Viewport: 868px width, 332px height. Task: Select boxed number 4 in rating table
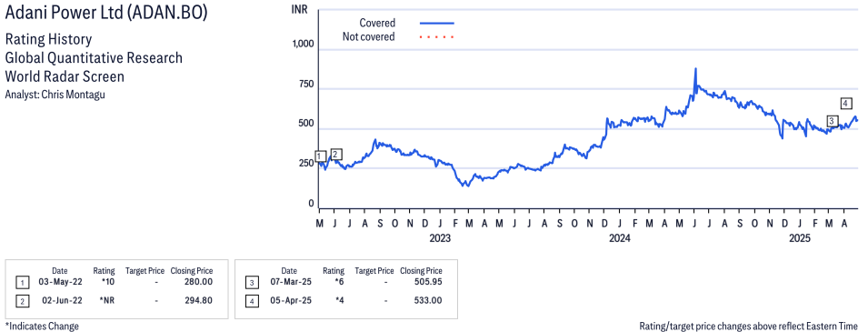pos(252,301)
